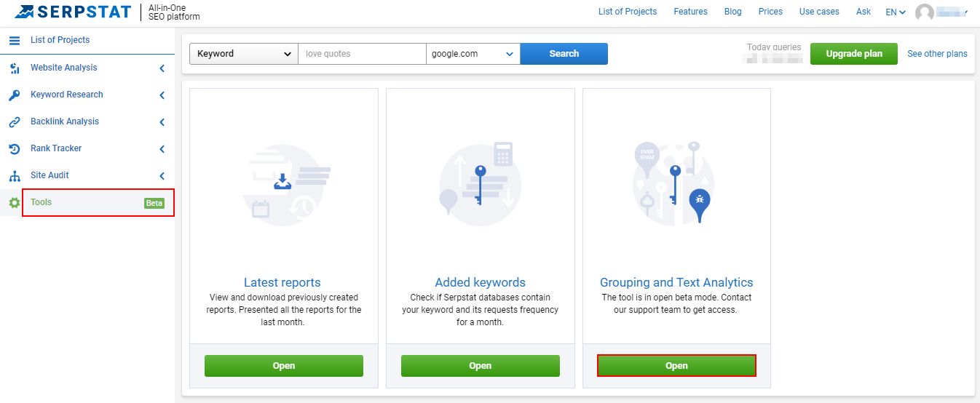Click the user avatar icon
980x403 pixels.
point(925,12)
